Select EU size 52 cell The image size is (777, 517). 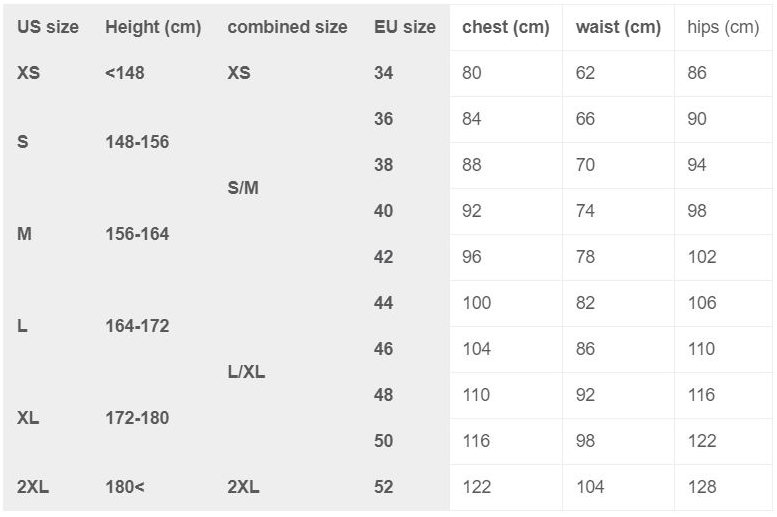pyautogui.click(x=384, y=487)
